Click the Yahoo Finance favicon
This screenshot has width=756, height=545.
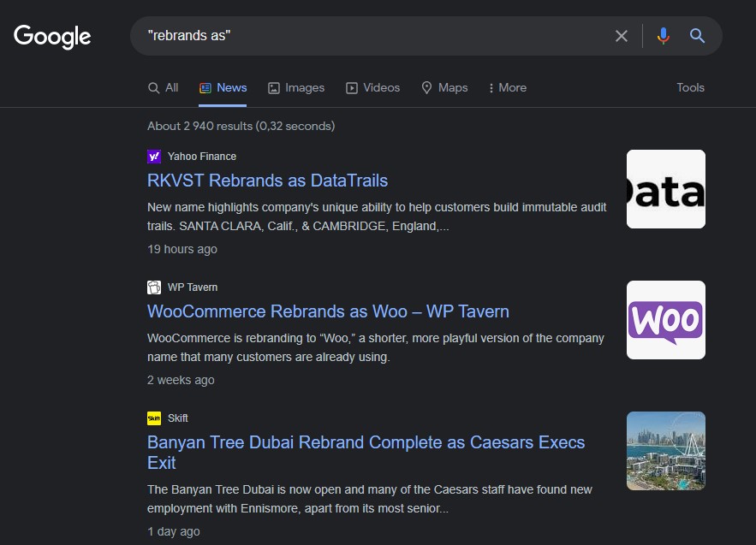(x=154, y=157)
